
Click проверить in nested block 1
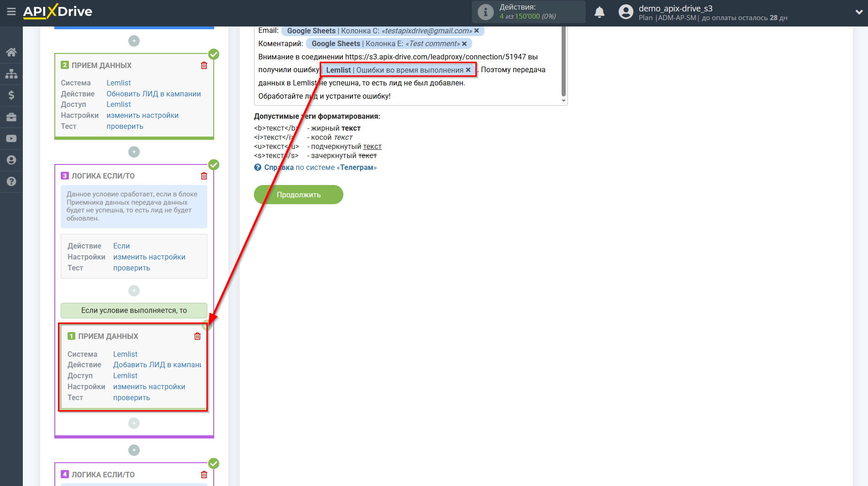click(x=132, y=397)
